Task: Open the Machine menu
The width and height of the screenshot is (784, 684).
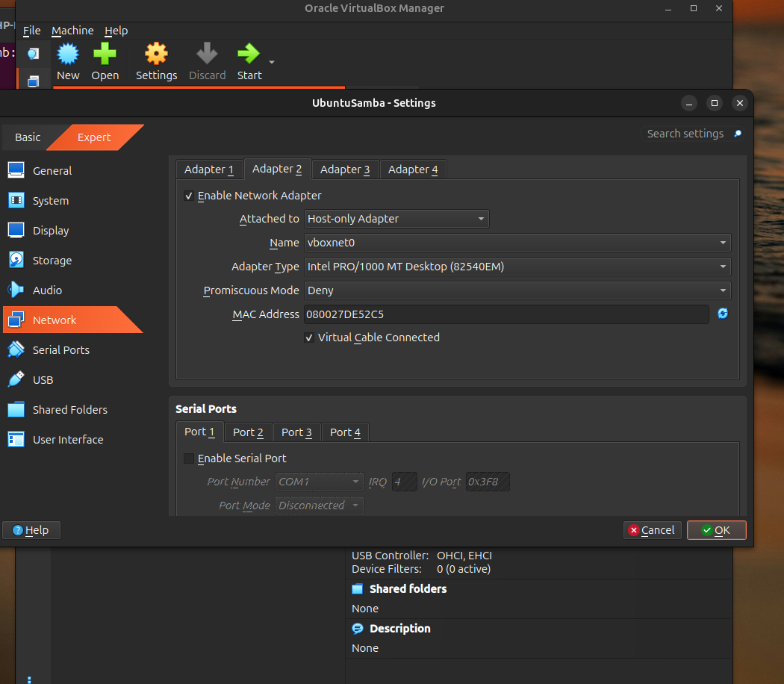Action: click(x=72, y=31)
